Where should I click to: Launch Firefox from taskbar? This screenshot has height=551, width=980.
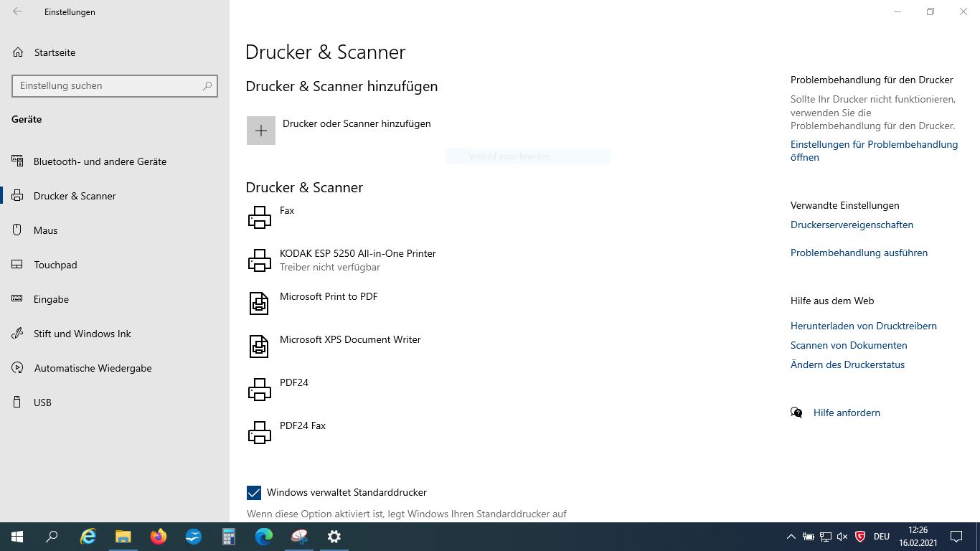159,537
